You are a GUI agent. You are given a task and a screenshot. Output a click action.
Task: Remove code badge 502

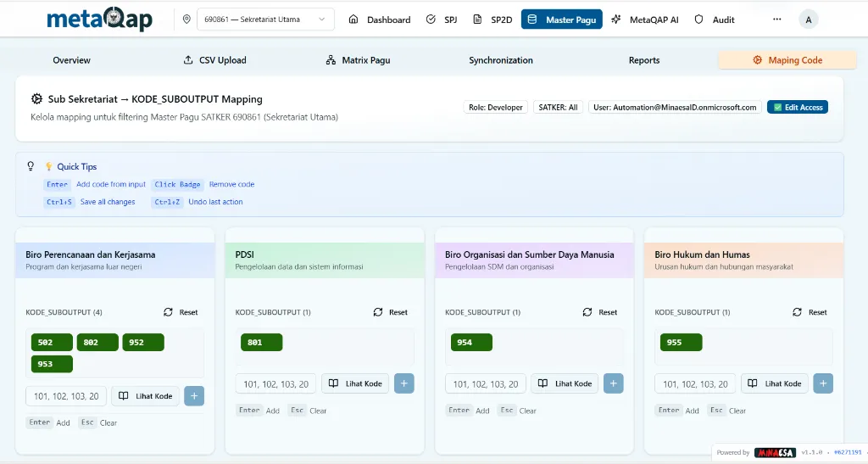(x=53, y=343)
